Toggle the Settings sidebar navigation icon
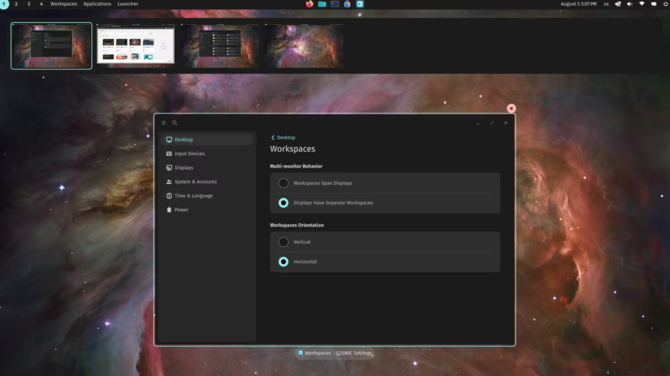 coord(164,123)
